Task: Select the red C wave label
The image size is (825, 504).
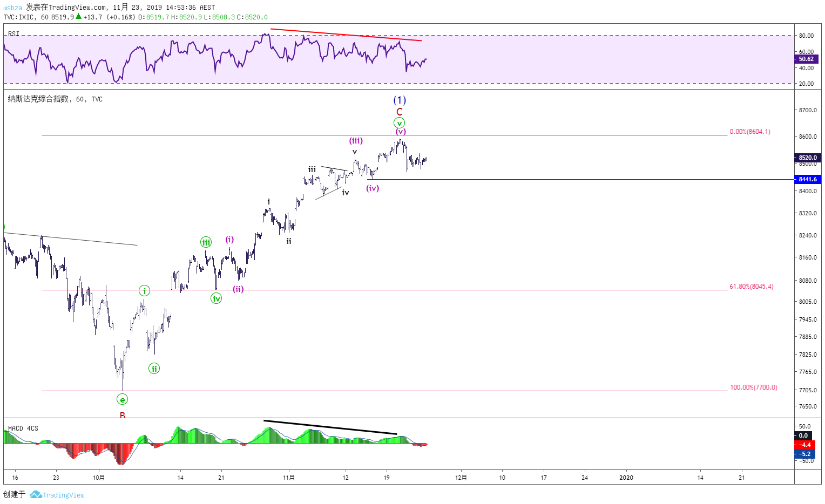Action: [399, 112]
